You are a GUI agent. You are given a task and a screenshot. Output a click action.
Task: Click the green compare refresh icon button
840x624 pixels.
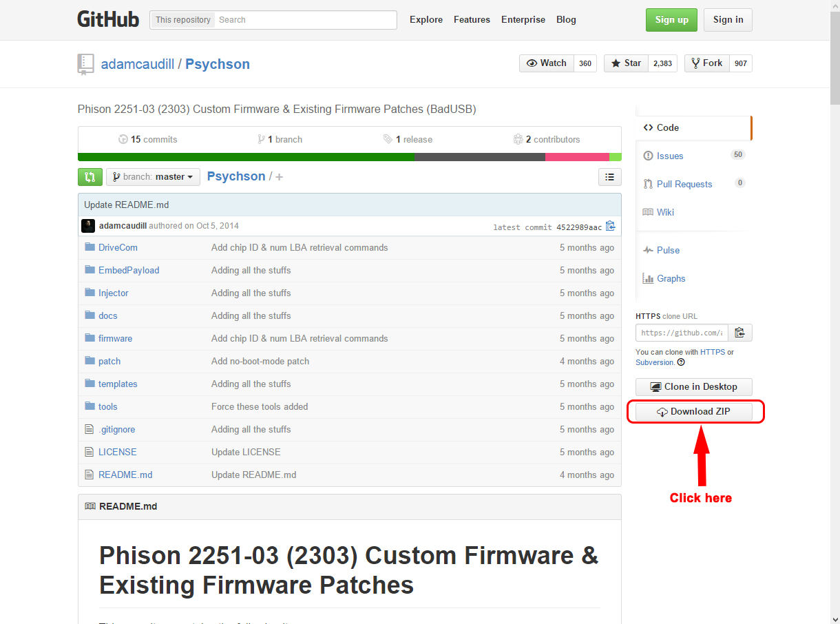tap(90, 177)
